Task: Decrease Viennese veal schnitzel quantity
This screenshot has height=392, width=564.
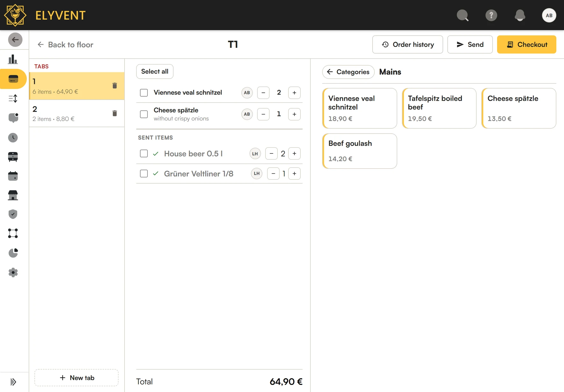Action: (263, 93)
